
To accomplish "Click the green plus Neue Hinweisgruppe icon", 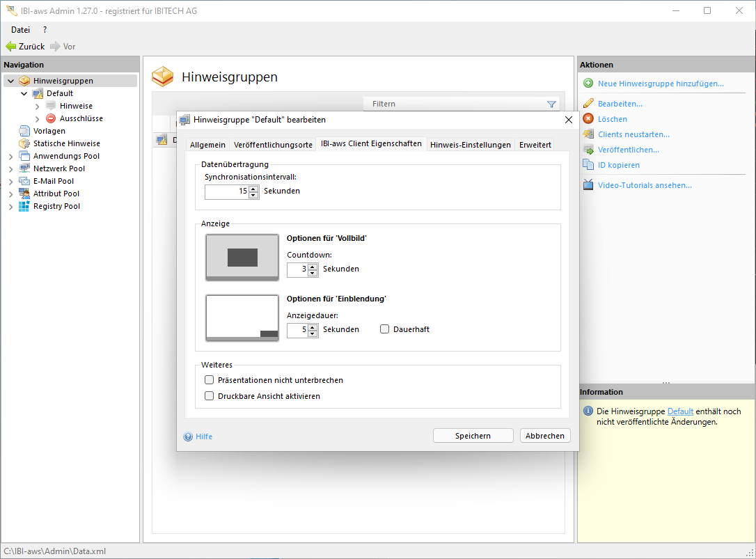I will [588, 84].
